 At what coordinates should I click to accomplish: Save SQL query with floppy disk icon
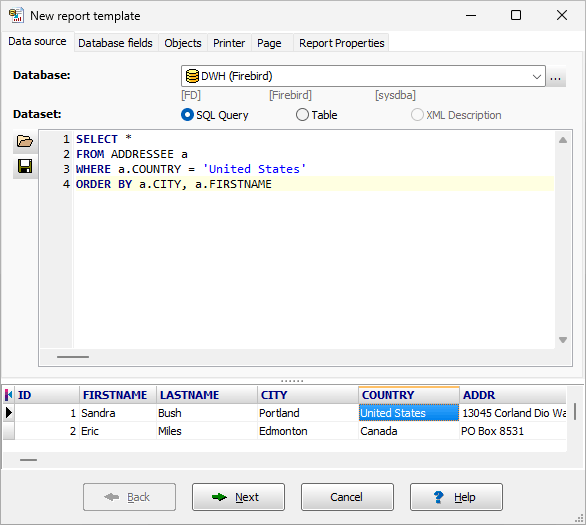click(25, 166)
